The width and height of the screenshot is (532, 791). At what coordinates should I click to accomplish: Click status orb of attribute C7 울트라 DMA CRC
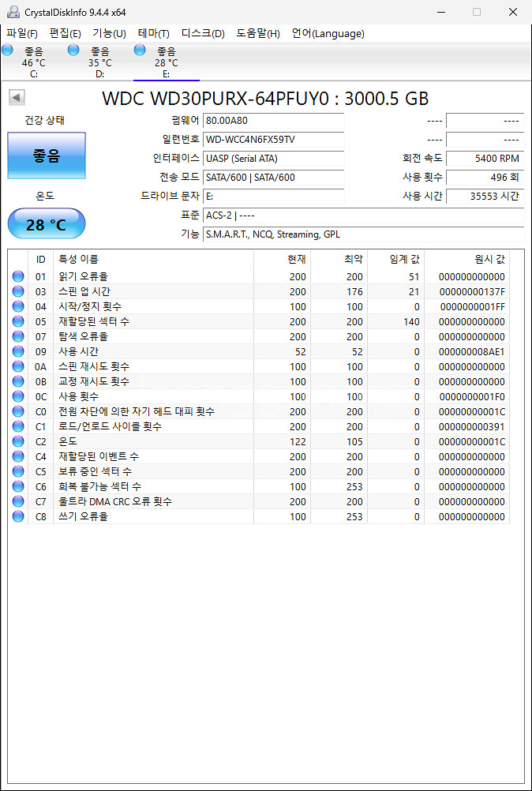pos(18,501)
